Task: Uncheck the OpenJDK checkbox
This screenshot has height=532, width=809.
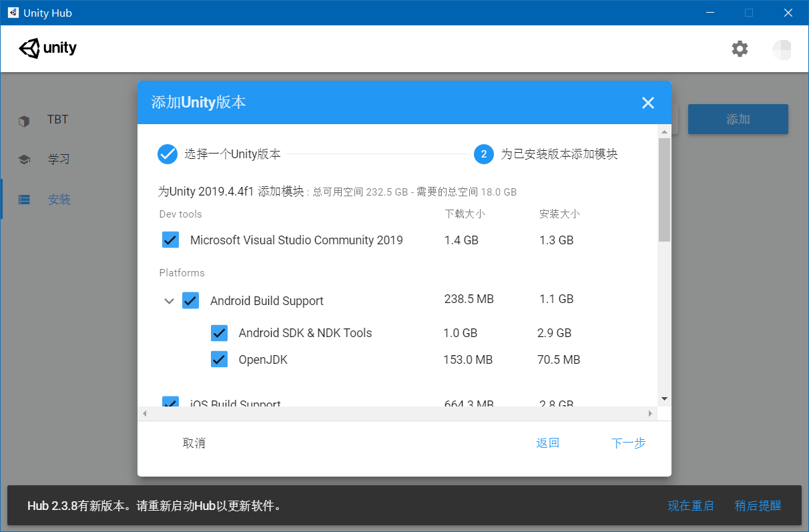Action: pyautogui.click(x=219, y=359)
